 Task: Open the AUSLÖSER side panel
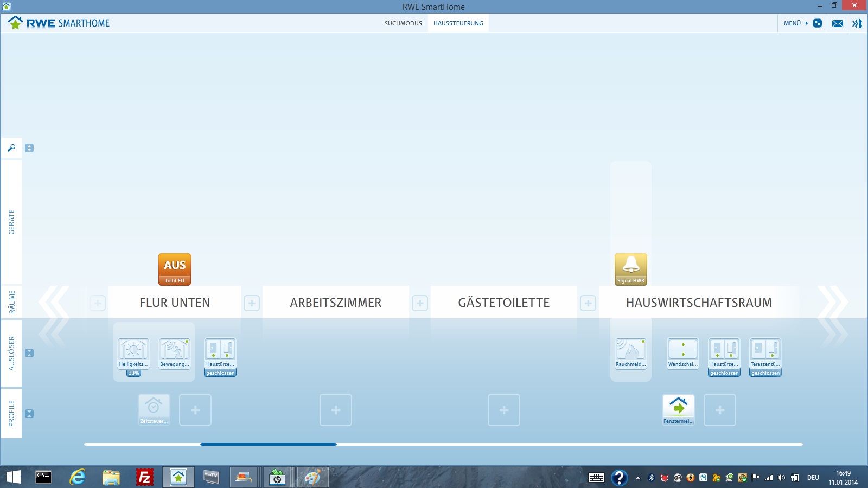tap(11, 354)
